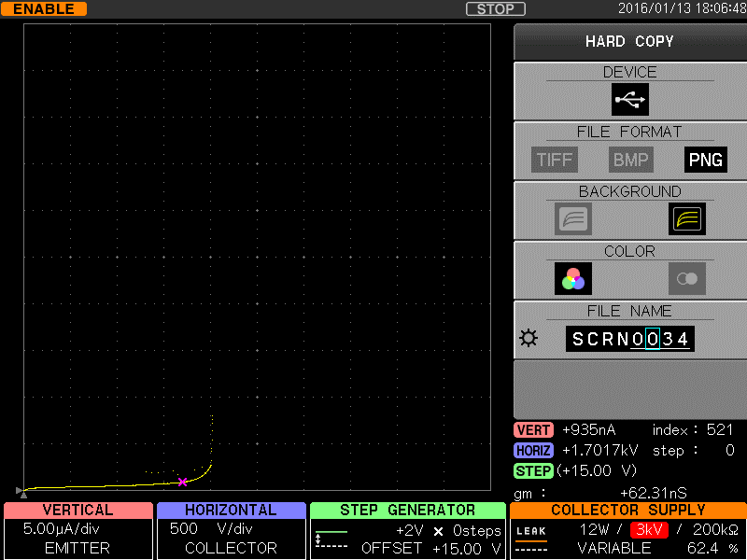
Task: Click the date and time display
Action: pos(682,8)
